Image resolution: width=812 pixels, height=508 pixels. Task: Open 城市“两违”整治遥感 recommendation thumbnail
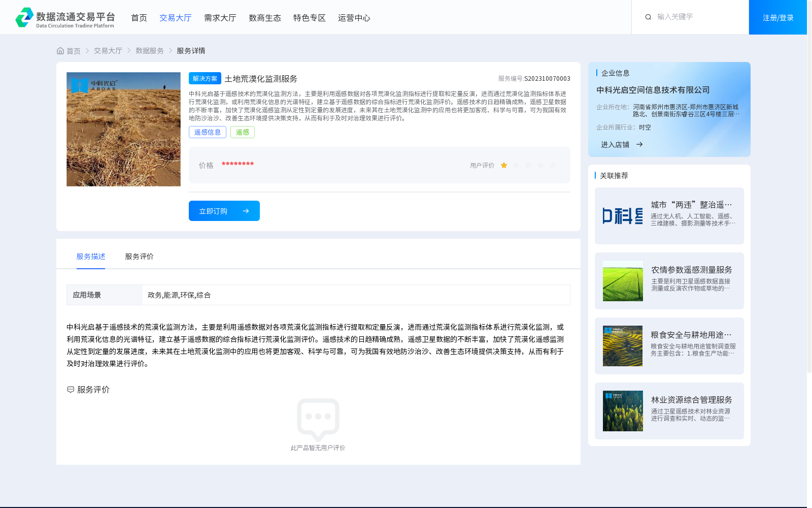tap(623, 216)
